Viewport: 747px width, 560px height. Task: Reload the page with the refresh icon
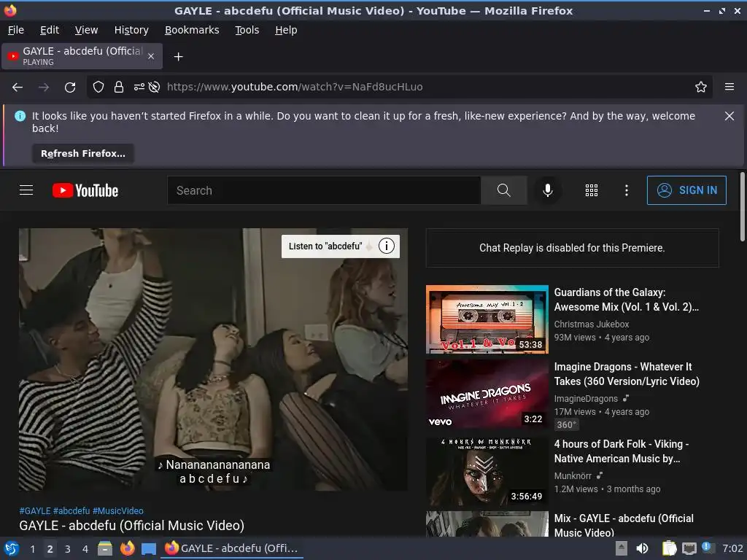pos(70,87)
